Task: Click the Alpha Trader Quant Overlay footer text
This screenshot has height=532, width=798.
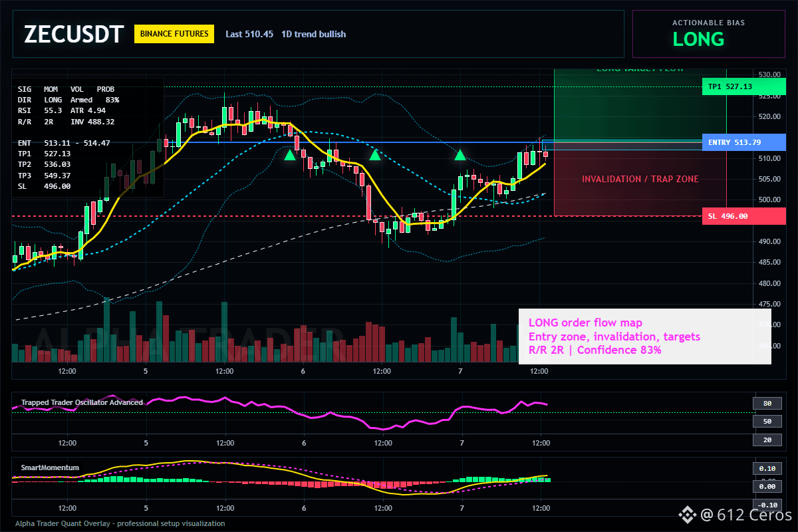Action: pos(120,523)
